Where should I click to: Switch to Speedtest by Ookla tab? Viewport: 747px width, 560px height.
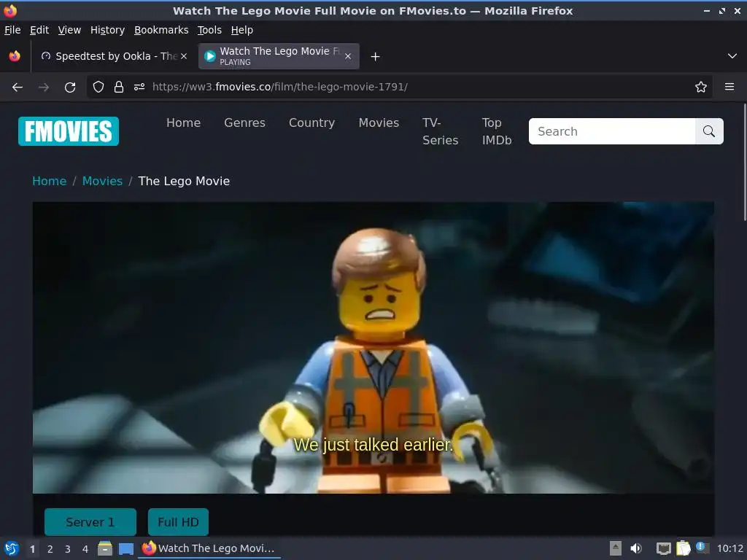point(113,56)
